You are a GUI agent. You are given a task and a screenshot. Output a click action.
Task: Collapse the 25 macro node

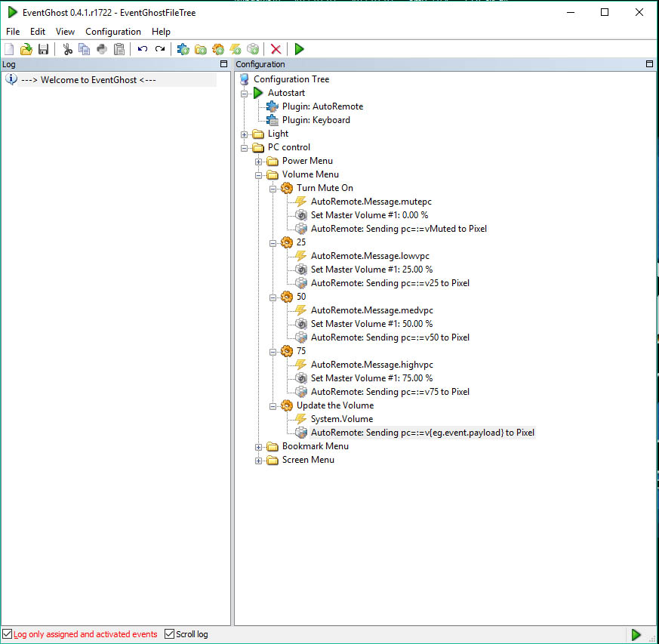click(x=273, y=243)
